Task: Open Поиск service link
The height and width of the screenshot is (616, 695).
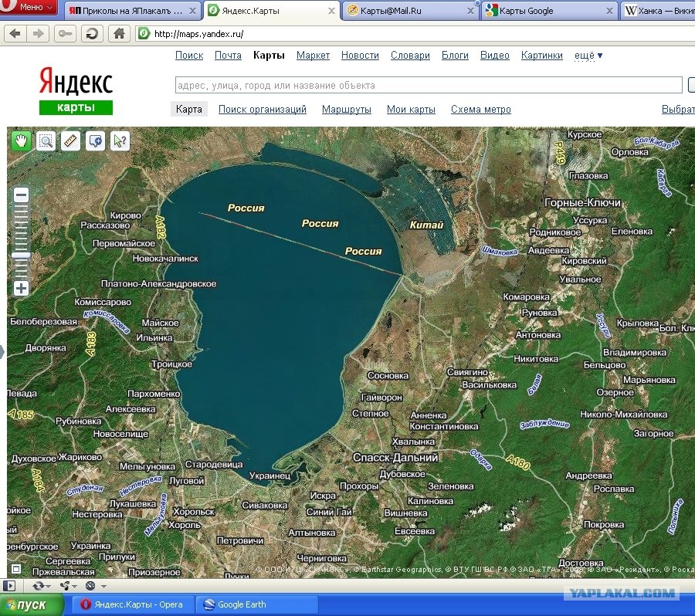Action: (189, 55)
